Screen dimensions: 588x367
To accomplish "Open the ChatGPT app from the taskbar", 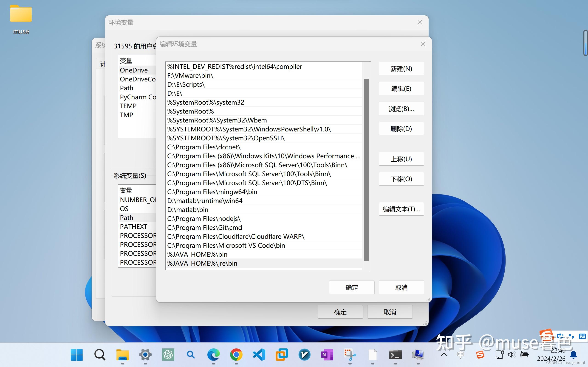I will point(168,355).
